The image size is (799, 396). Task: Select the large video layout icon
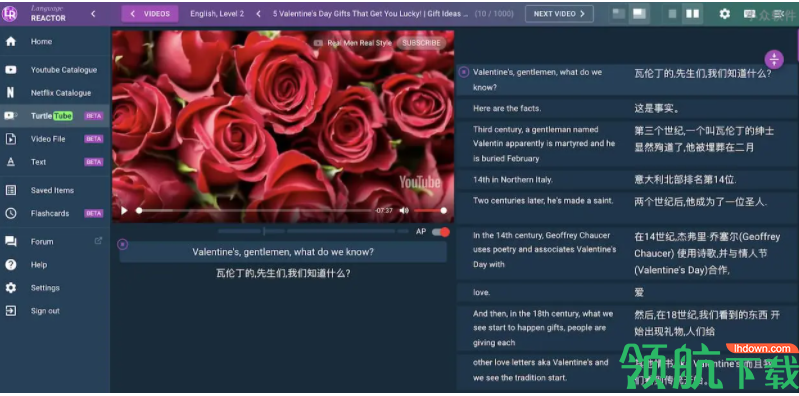pyautogui.click(x=639, y=14)
